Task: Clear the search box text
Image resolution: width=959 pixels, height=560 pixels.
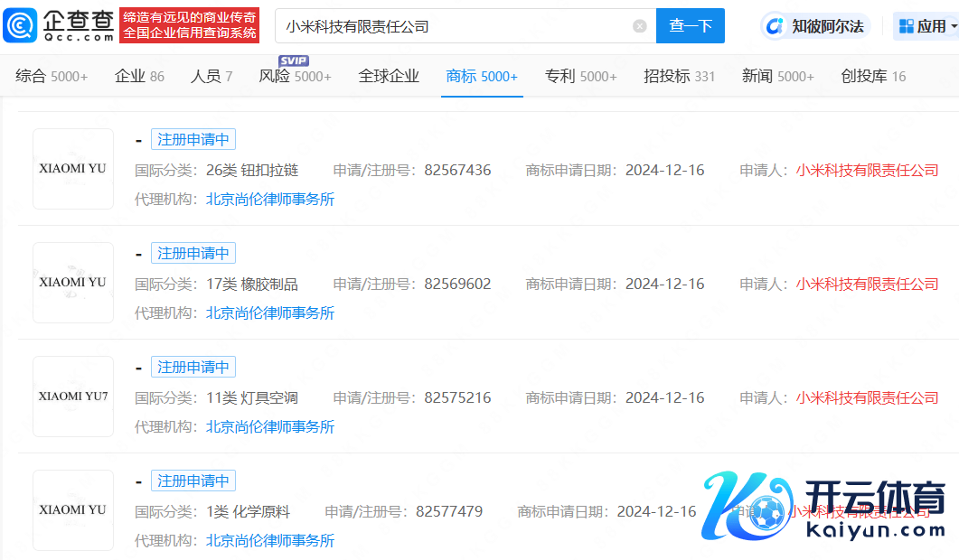Action: click(x=640, y=26)
